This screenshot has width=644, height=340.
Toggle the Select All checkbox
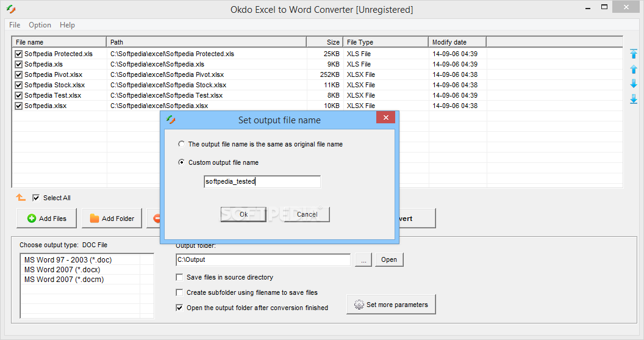coord(36,198)
